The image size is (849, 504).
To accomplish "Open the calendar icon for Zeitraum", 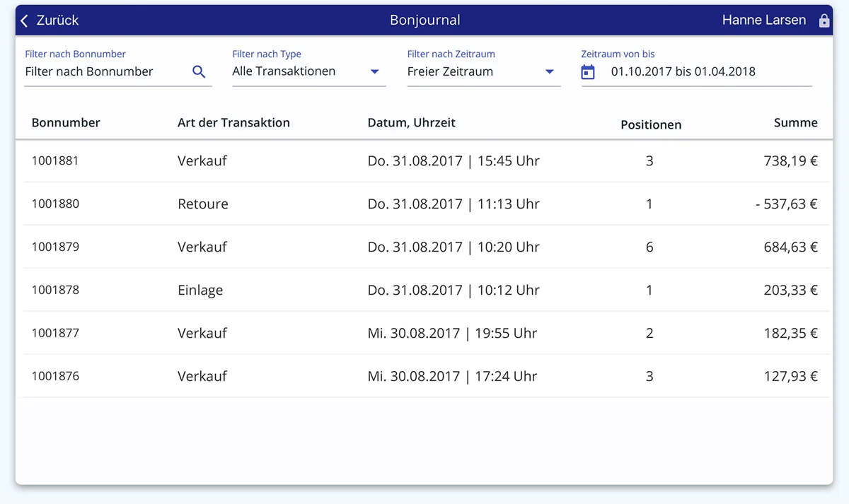I will click(x=588, y=72).
